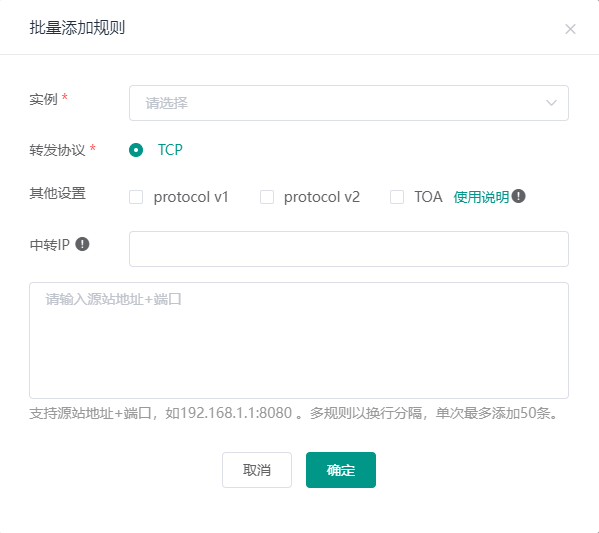
Task: Enable the protocol v1 checkbox
Action: (x=136, y=197)
